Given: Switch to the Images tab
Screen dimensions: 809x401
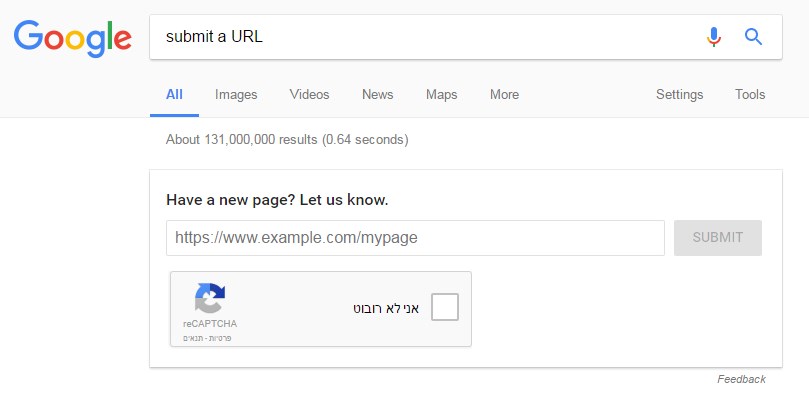Looking at the screenshot, I should pyautogui.click(x=236, y=95).
